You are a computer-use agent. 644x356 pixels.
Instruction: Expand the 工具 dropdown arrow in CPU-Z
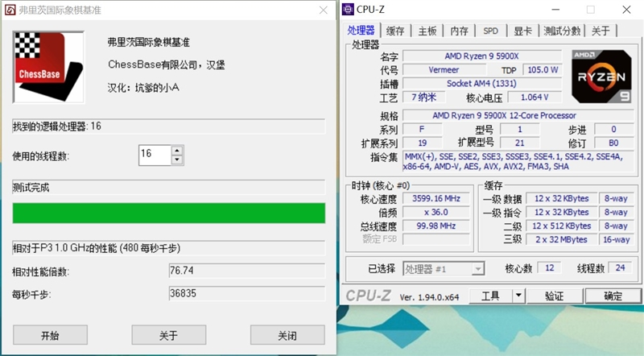point(518,296)
